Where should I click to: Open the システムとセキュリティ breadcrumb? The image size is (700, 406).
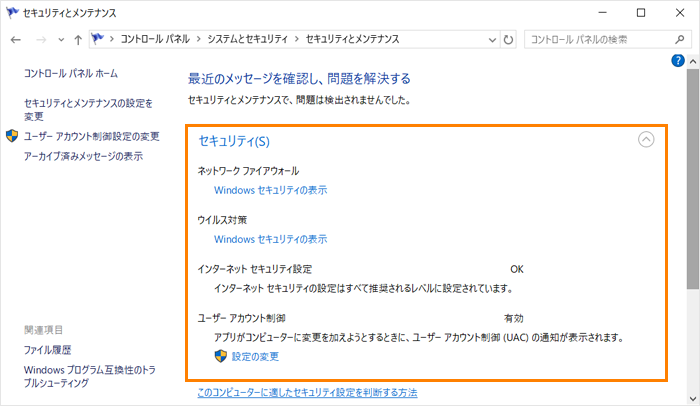[247, 39]
